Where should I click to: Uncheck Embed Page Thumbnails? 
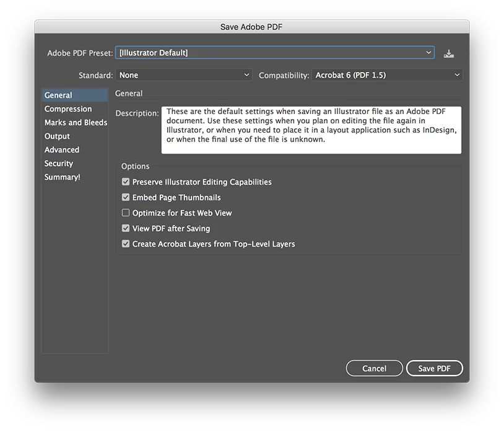pos(126,198)
